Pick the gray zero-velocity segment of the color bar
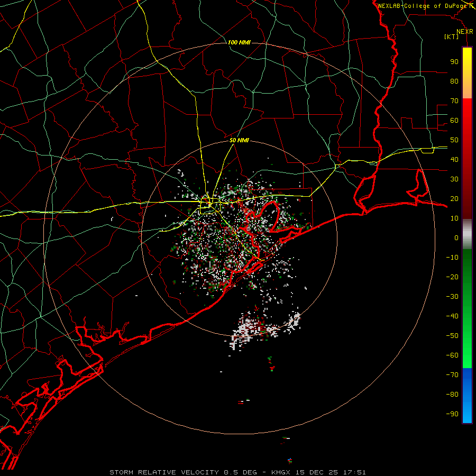Viewport: 476px width, 476px height. click(x=467, y=234)
